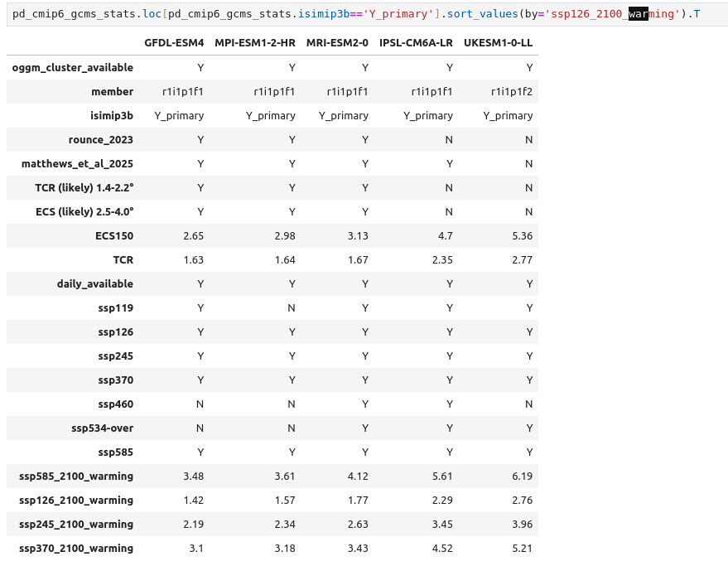Click the ssp534-over row label
This screenshot has width=728, height=571.
[102, 428]
